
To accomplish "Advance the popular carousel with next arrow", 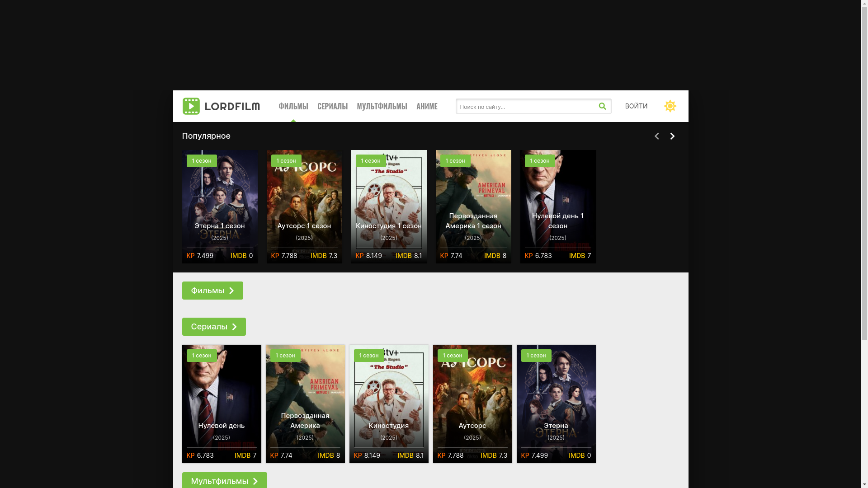I will coord(672,136).
